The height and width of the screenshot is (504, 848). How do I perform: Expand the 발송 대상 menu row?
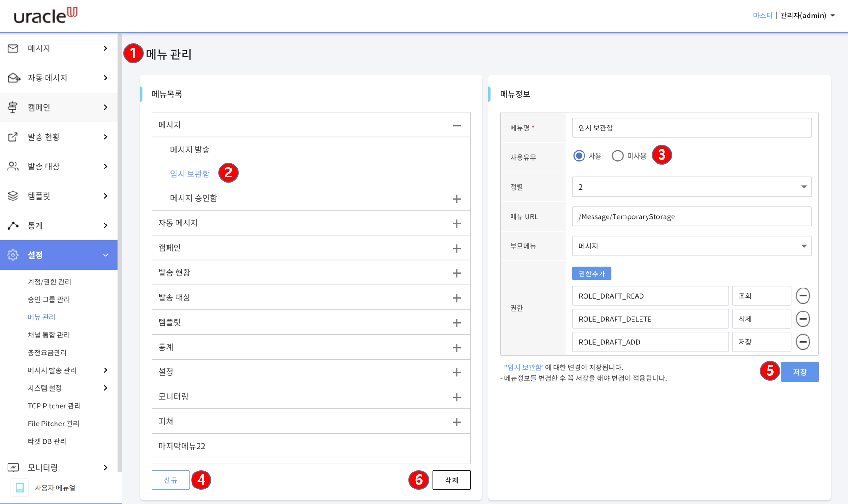pos(457,298)
